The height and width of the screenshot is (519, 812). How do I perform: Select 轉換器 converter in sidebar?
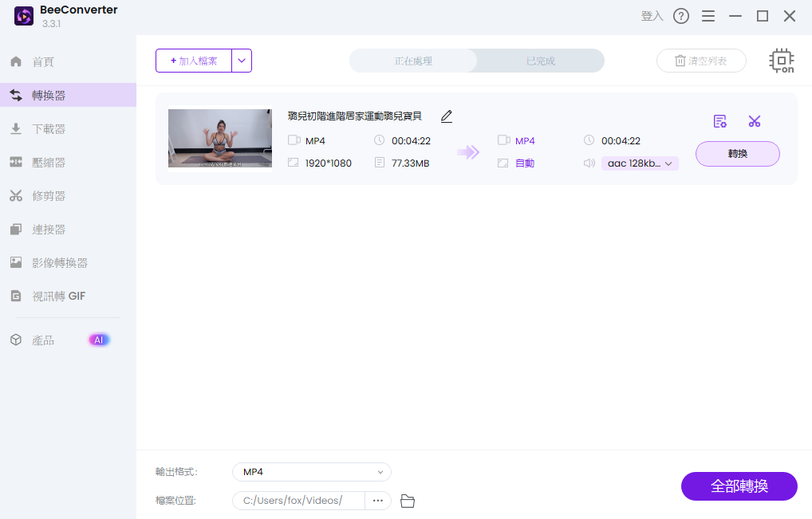point(68,95)
